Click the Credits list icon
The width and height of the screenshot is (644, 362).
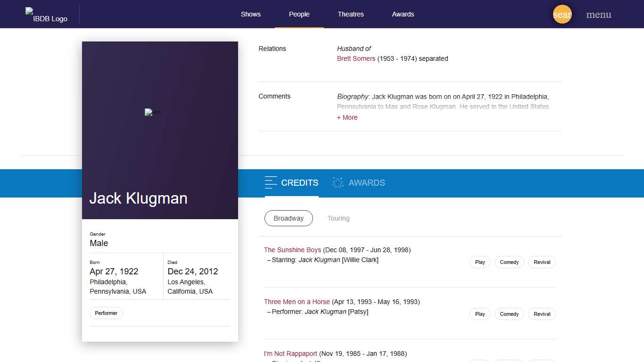[271, 182]
